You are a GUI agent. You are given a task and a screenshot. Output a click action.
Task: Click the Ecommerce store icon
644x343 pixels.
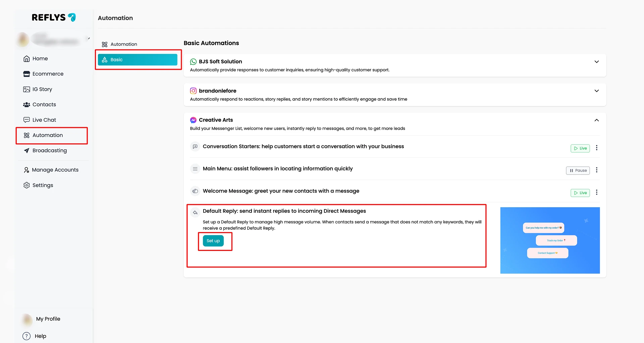tap(26, 74)
